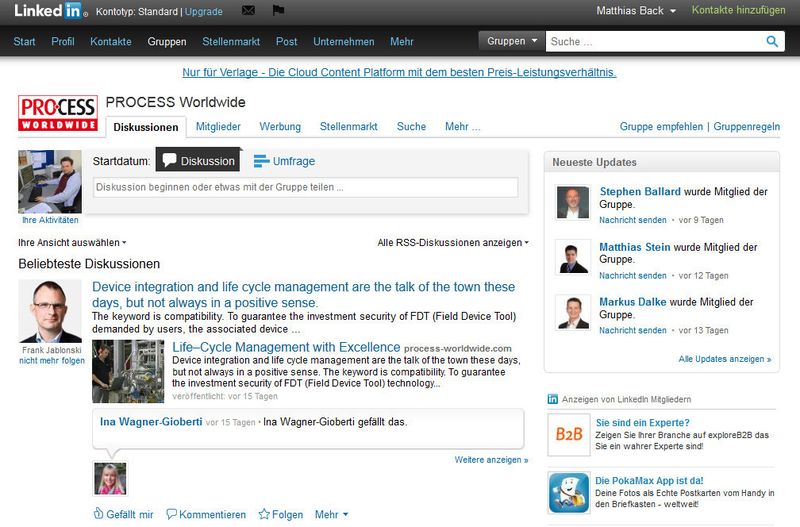This screenshot has height=527, width=800.
Task: Expand Ihre Ansicht auswählen dropdown
Action: click(x=72, y=242)
